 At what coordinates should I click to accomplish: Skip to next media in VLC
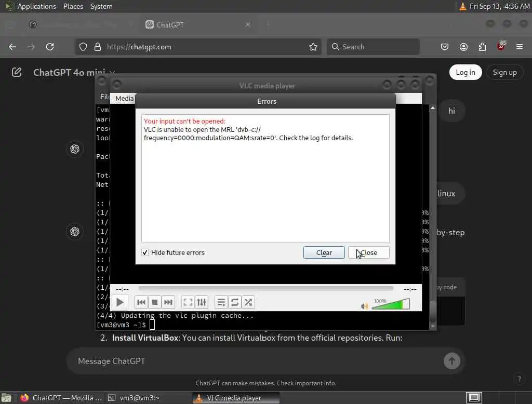[168, 302]
